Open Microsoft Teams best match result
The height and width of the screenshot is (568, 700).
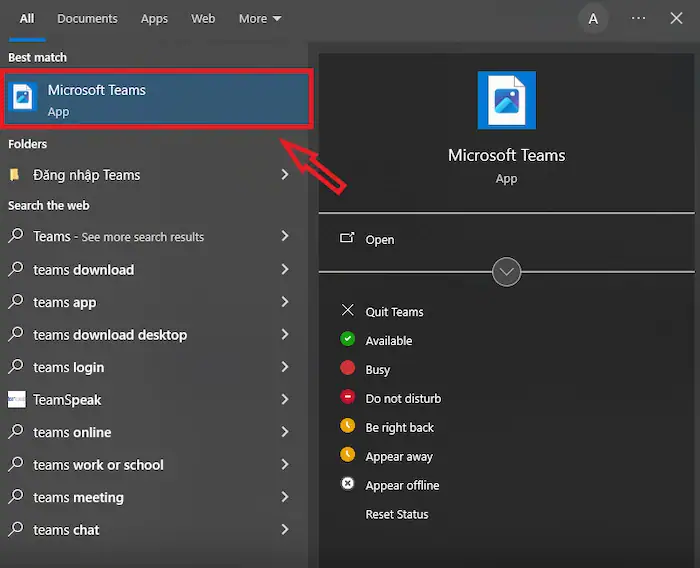coord(158,99)
